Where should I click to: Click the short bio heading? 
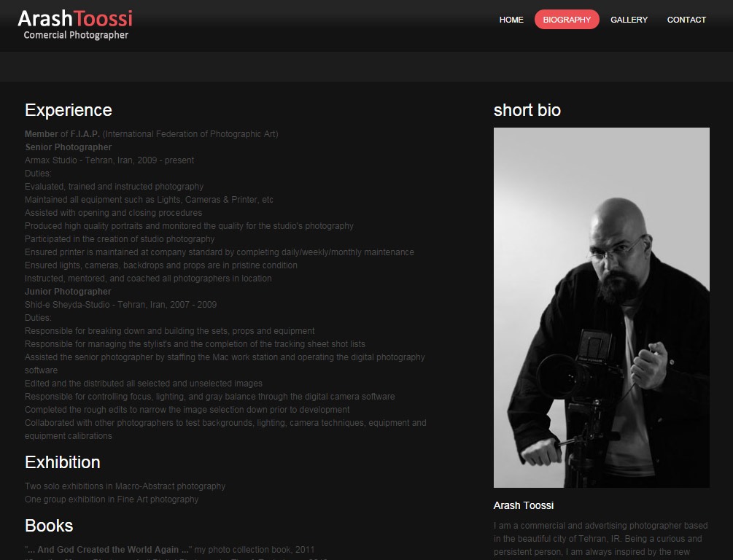pyautogui.click(x=527, y=110)
